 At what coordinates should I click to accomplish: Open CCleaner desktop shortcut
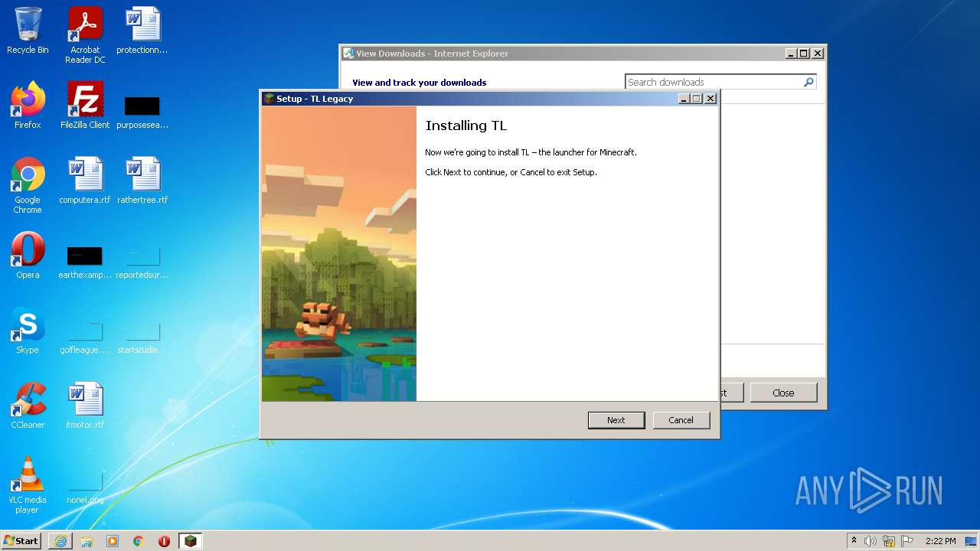pyautogui.click(x=28, y=406)
